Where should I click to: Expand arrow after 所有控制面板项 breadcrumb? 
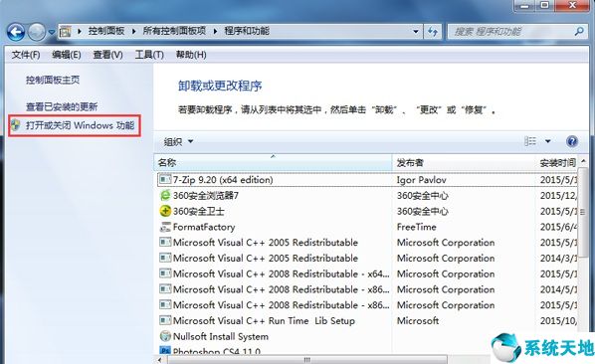point(215,32)
